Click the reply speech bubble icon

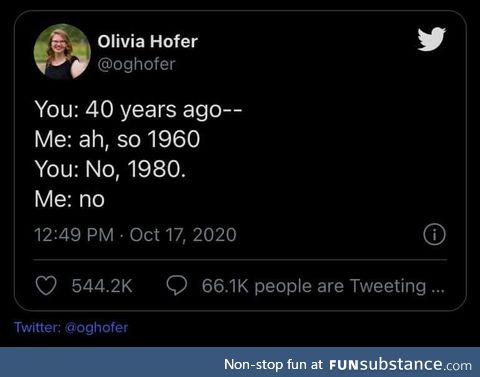pos(177,286)
